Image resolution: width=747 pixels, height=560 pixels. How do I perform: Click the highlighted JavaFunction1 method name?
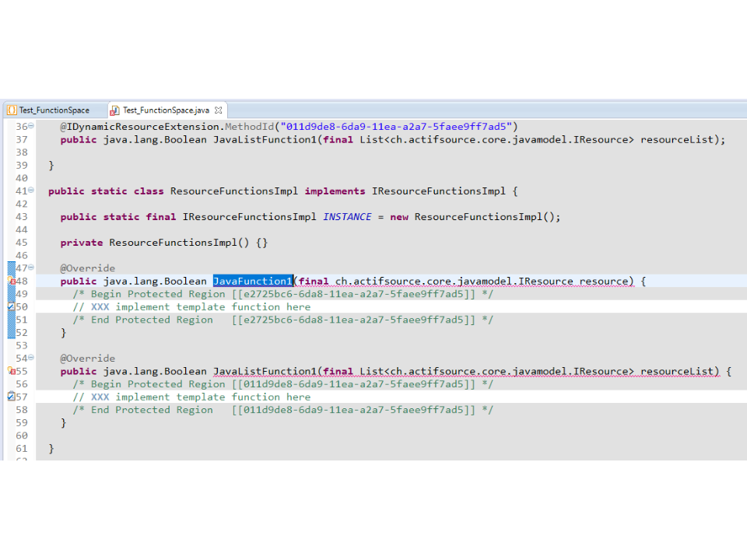(252, 281)
